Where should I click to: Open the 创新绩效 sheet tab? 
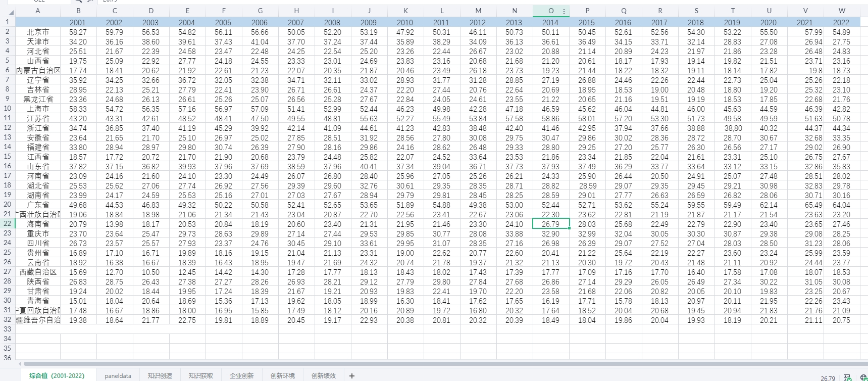[x=323, y=375]
